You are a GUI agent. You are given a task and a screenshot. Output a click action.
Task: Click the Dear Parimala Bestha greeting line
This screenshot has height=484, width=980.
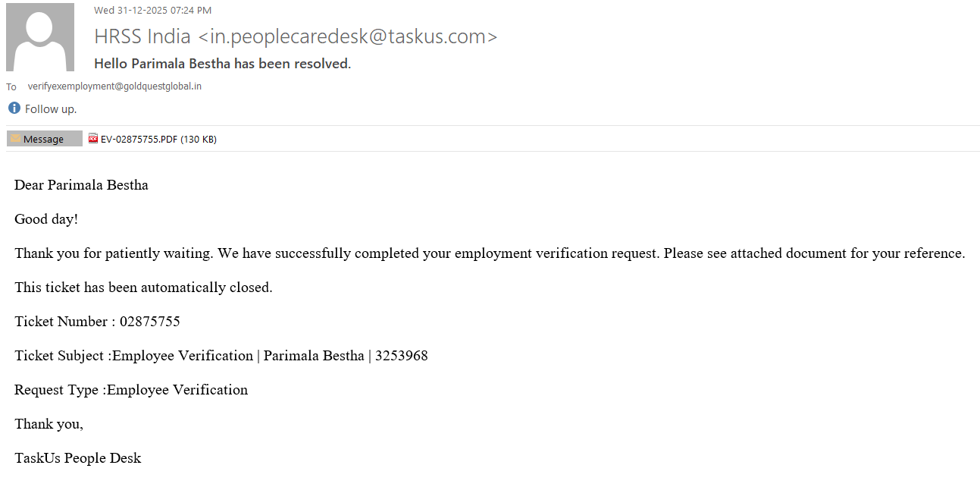point(81,185)
